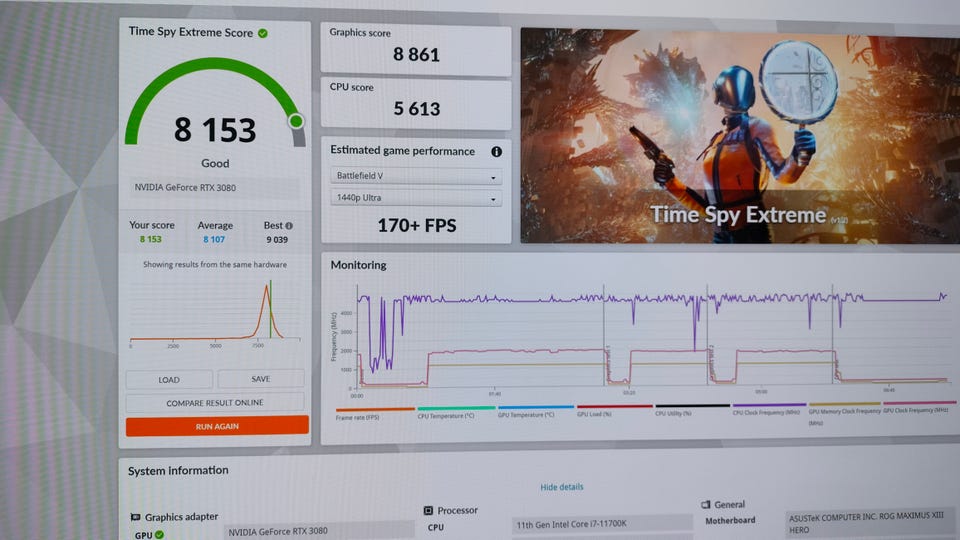The image size is (960, 540).
Task: Click the Hide details link
Action: point(561,487)
